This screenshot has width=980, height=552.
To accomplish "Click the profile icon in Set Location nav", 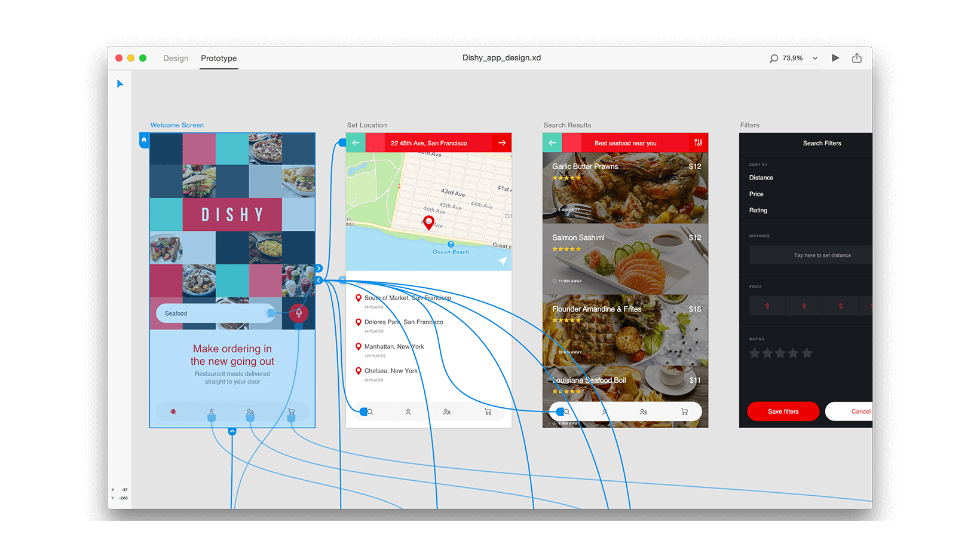I will click(408, 412).
